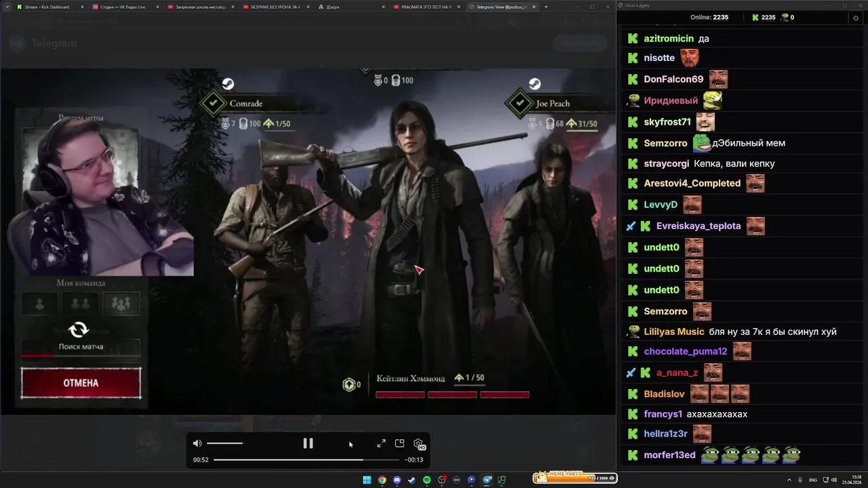Viewport: 868px width, 488px height.
Task: Open HD quality settings gear in player
Action: [x=419, y=444]
